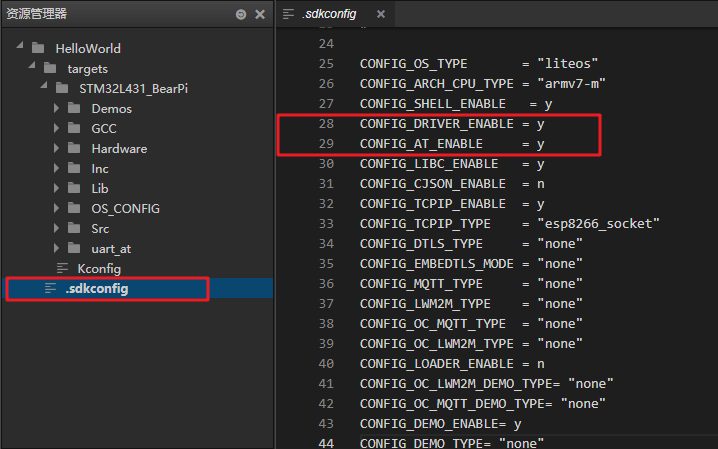Click line number 28 in gutter
The height and width of the screenshot is (449, 718).
click(326, 124)
